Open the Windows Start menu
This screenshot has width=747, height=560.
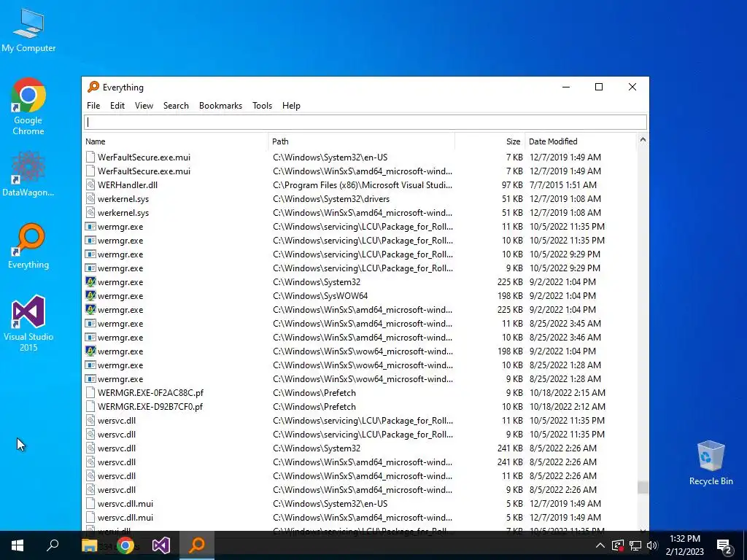click(x=18, y=545)
